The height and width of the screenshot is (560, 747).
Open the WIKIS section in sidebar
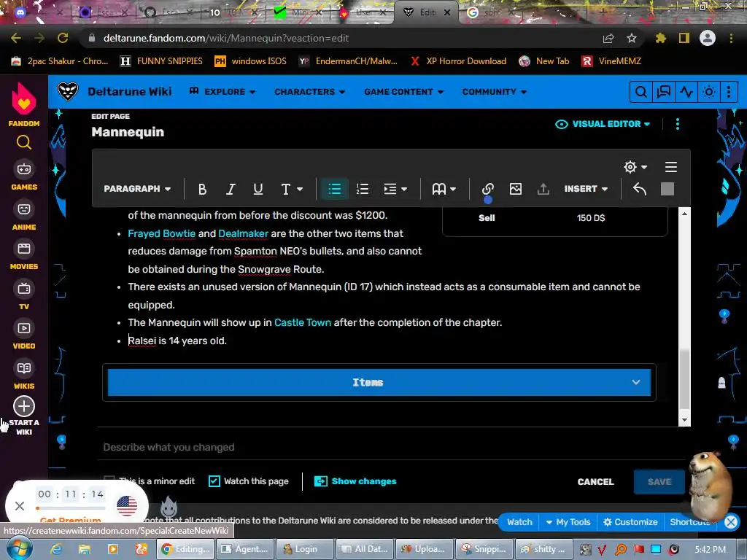pos(24,374)
